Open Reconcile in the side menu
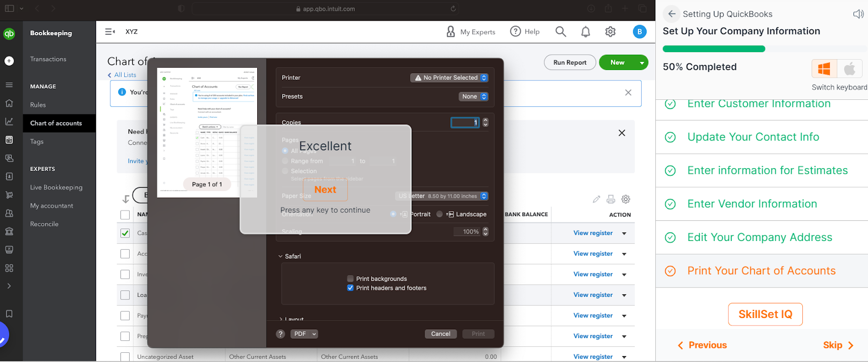Image resolution: width=868 pixels, height=362 pixels. [x=44, y=224]
